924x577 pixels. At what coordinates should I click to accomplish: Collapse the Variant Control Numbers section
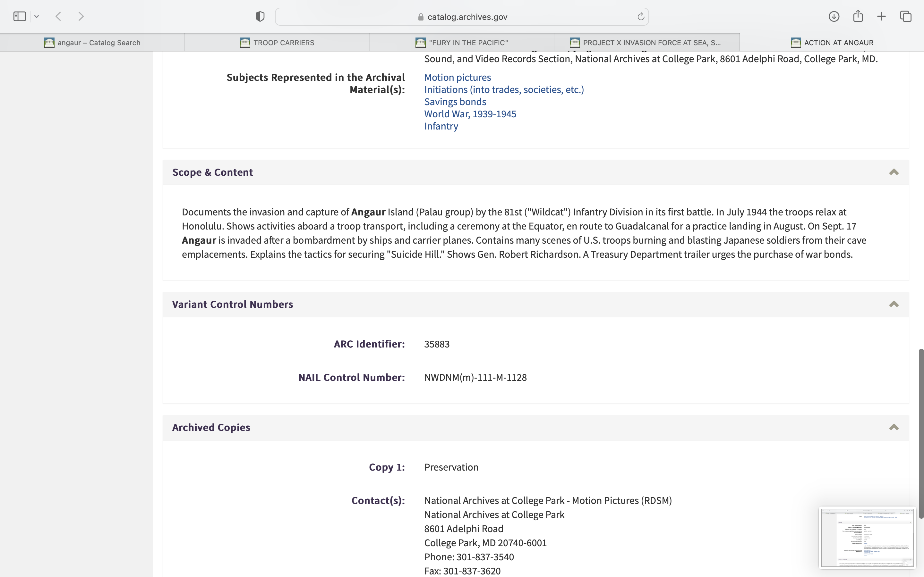coord(894,304)
